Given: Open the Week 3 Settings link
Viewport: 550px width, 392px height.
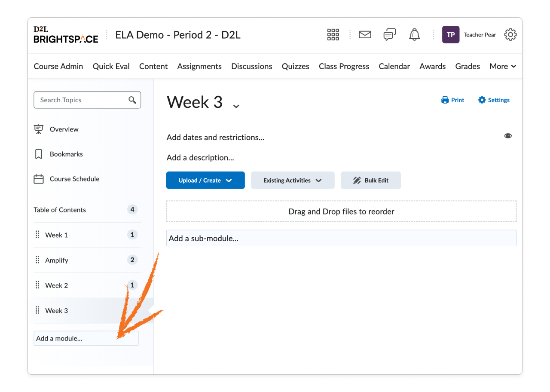Looking at the screenshot, I should (494, 100).
